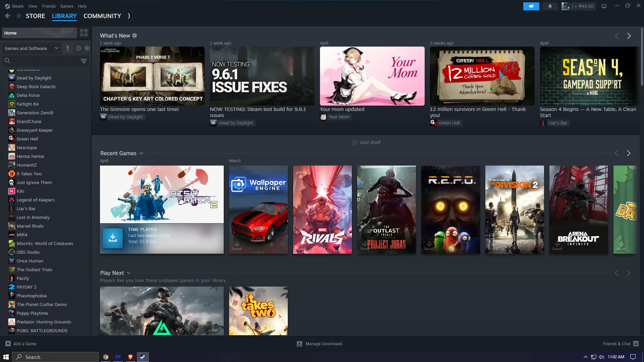Select the PAYDAY 2 list icon
Image resolution: width=644 pixels, height=362 pixels.
point(12,287)
